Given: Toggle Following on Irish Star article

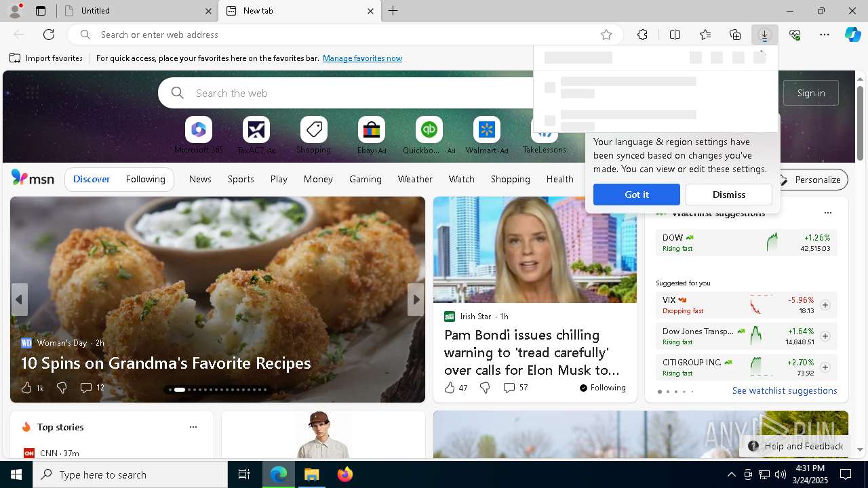Looking at the screenshot, I should (x=602, y=388).
